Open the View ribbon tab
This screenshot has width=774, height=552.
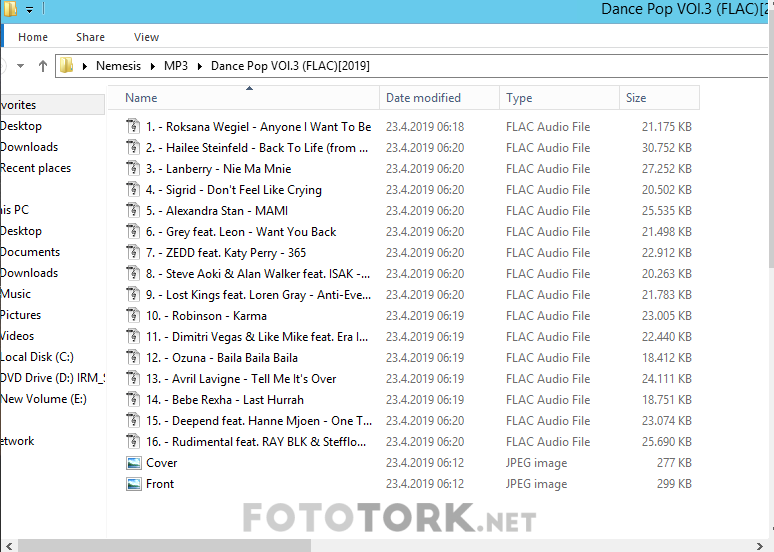146,37
